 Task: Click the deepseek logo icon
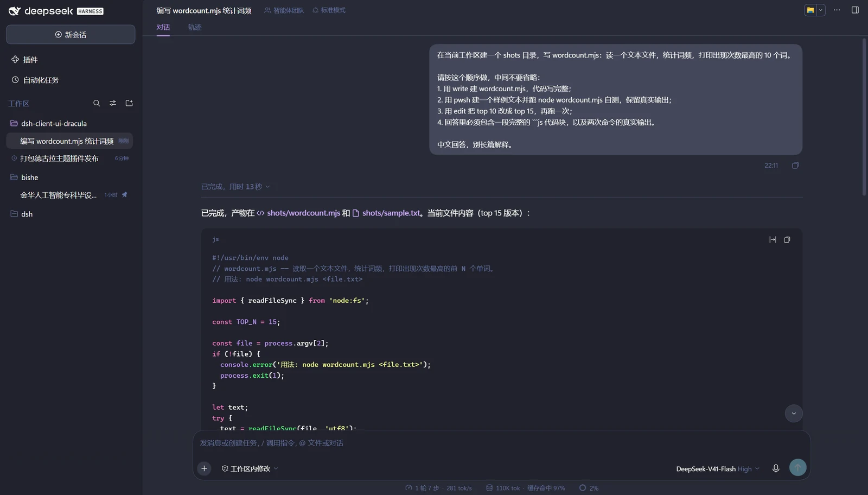click(x=15, y=11)
